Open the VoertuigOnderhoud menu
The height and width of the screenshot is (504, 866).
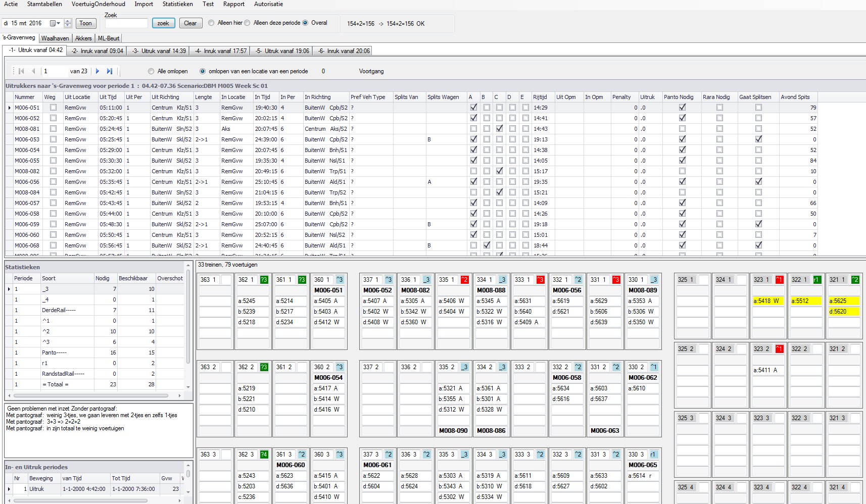coord(99,4)
